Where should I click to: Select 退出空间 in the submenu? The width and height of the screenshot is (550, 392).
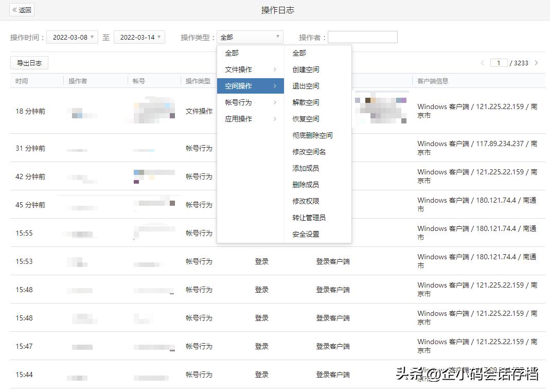pyautogui.click(x=308, y=85)
